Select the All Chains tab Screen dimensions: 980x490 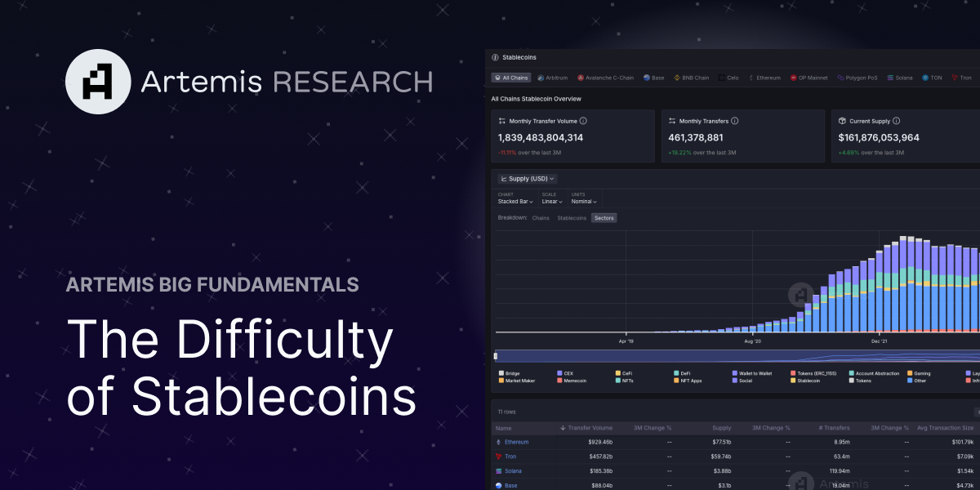[x=511, y=78]
